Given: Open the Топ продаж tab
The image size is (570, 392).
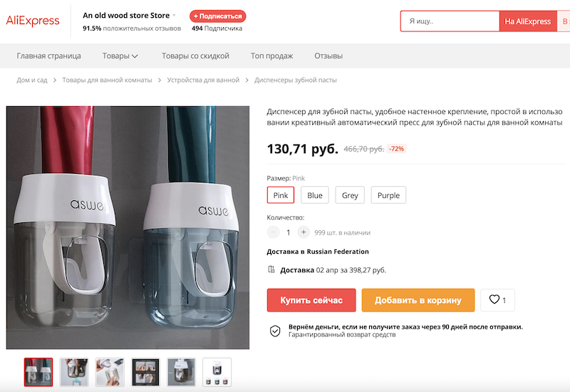Looking at the screenshot, I should (x=271, y=56).
